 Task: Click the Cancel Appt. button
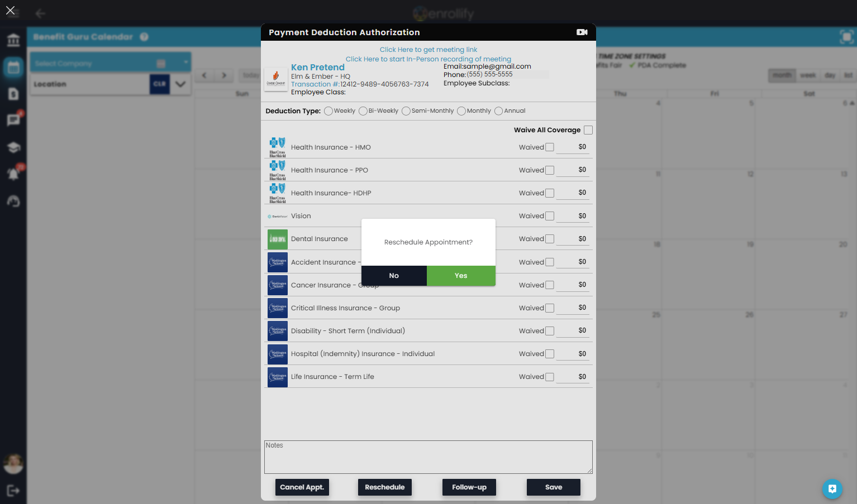click(x=302, y=487)
